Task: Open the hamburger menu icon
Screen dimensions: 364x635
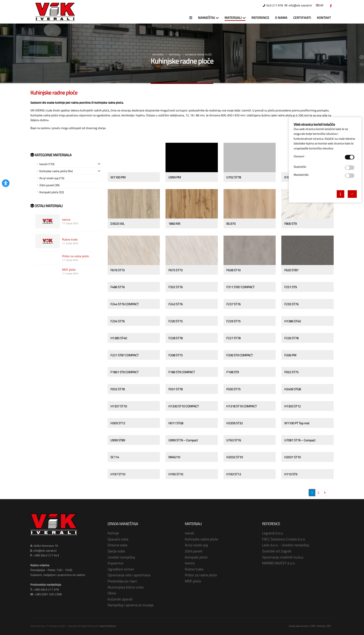Action: (191, 18)
